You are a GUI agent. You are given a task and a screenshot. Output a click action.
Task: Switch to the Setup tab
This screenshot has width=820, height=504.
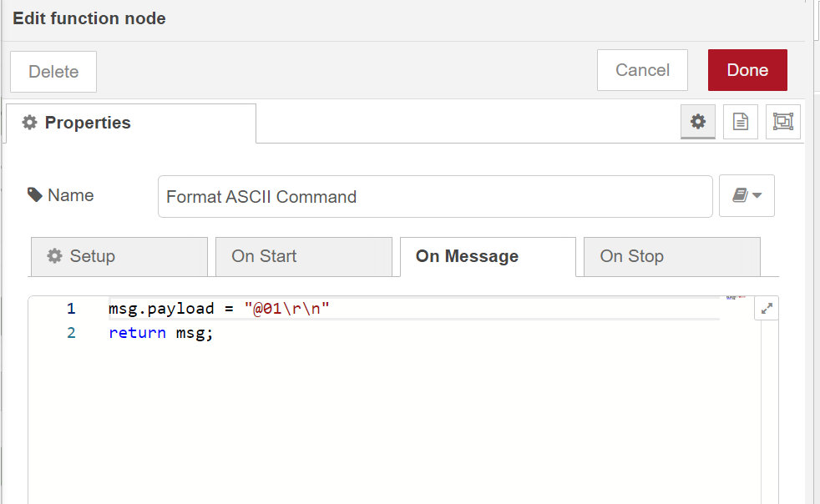point(119,256)
